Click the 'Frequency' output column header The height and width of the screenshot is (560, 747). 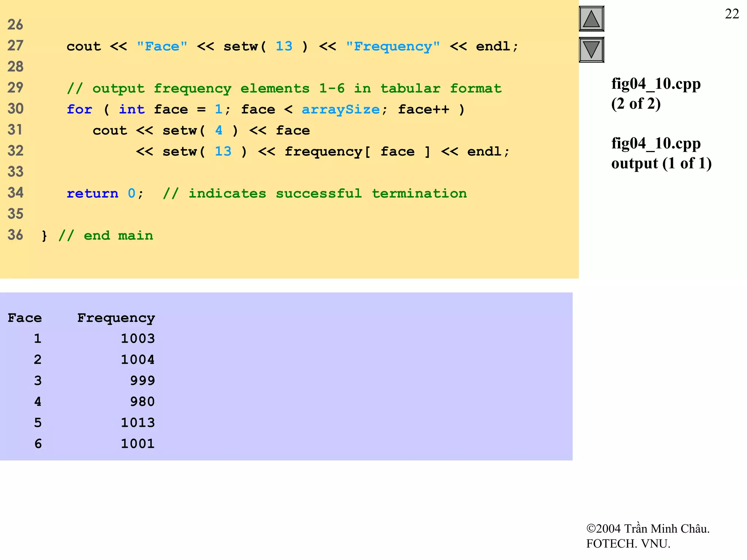click(116, 318)
